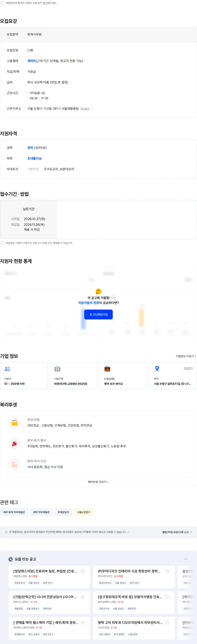The height and width of the screenshot is (644, 197).
Task: Select the 재무·회계 직무채용관 tag
Action: [14, 512]
